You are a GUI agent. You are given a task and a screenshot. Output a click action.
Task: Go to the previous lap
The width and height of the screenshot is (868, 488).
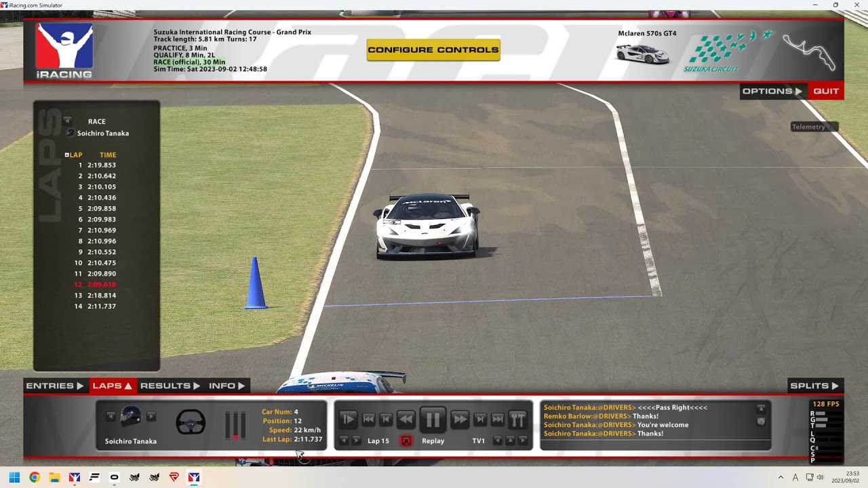click(344, 441)
